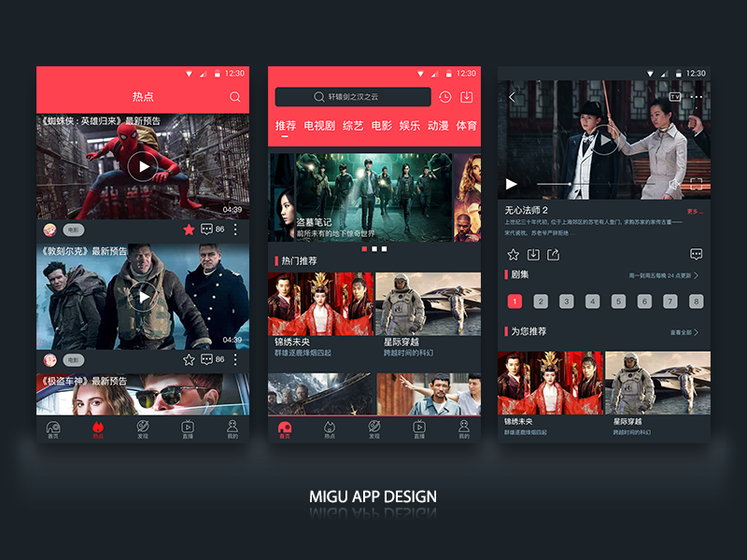Open the 直播 live section in bottom nav

pos(186,428)
